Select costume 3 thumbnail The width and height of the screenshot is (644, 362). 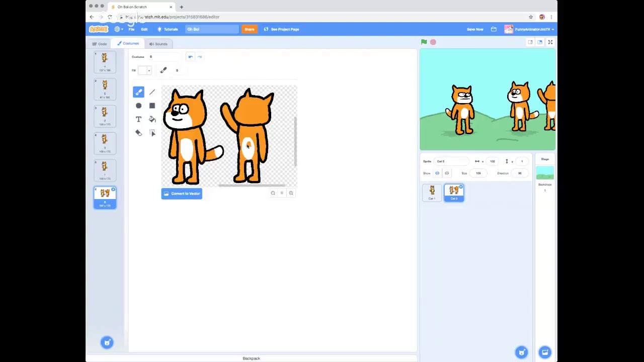click(x=105, y=116)
